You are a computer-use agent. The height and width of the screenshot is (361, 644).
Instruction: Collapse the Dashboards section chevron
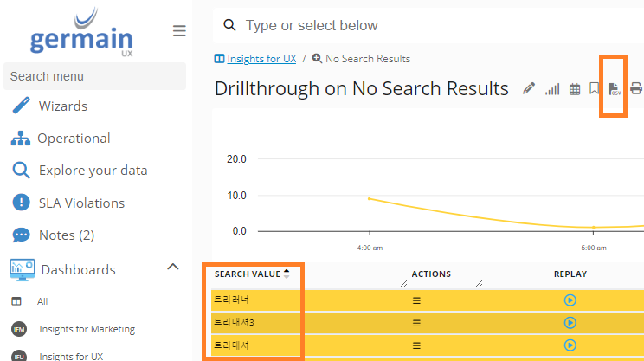pos(172,268)
